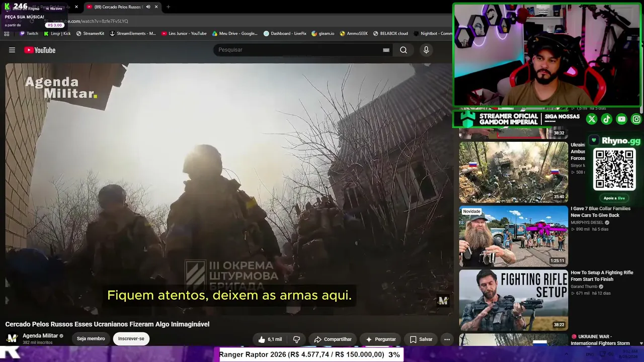The image size is (644, 362).
Task: Click the Agenda Militar watermark in player corner
Action: [x=443, y=301]
